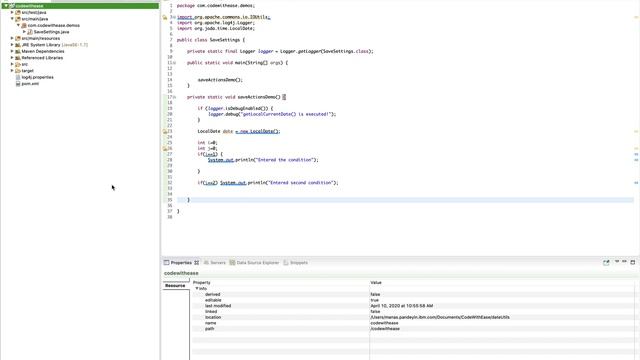Select the 'derived' property row

412,294
